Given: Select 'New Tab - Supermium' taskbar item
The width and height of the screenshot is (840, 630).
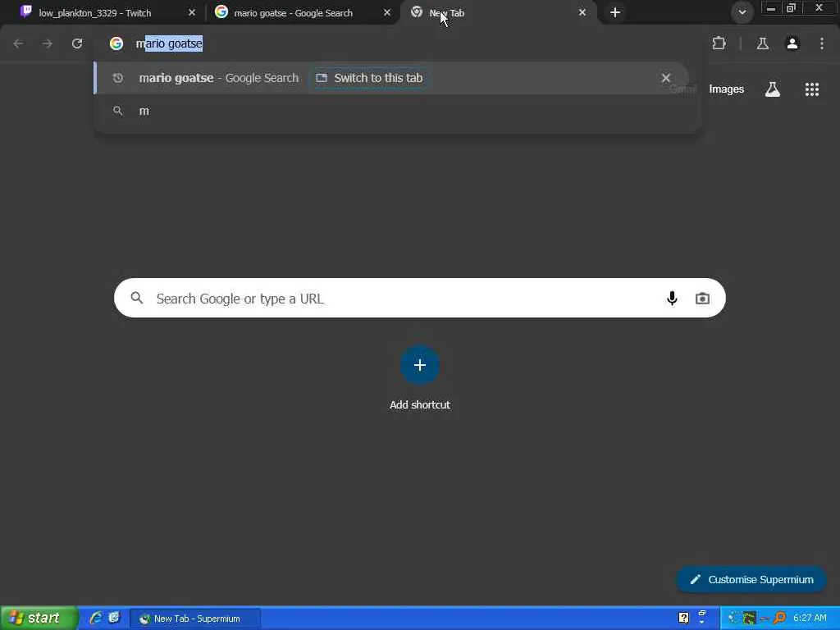Looking at the screenshot, I should [x=195, y=619].
